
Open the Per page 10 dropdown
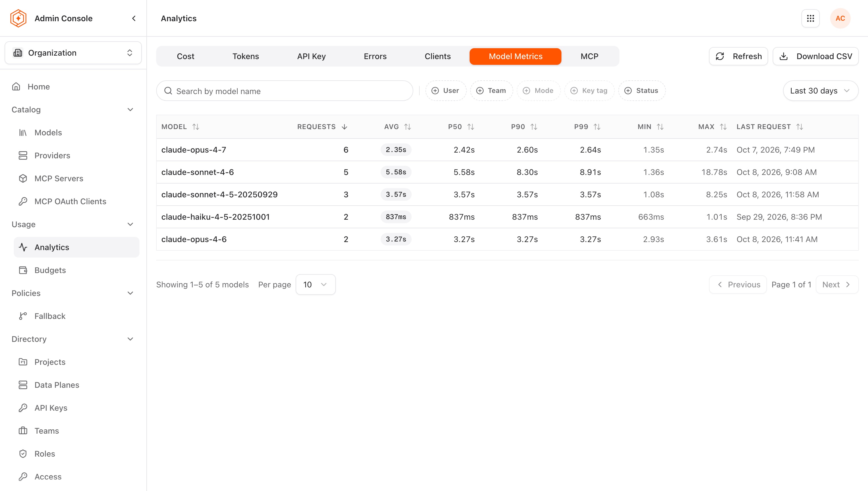[315, 285]
